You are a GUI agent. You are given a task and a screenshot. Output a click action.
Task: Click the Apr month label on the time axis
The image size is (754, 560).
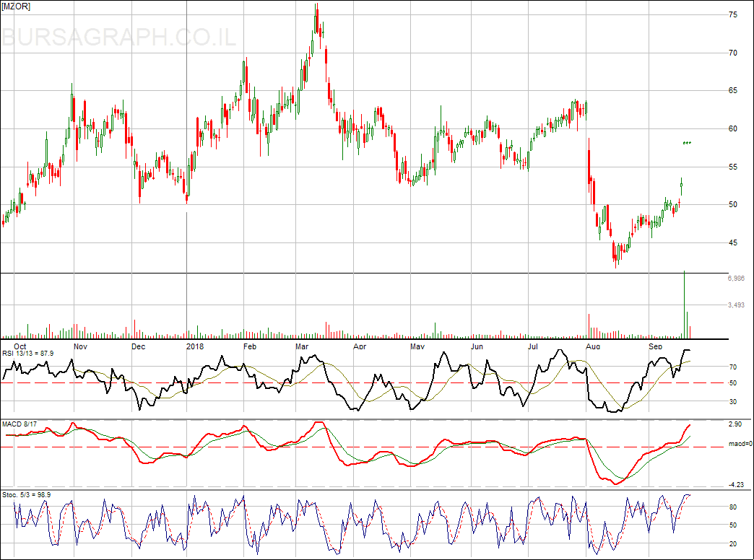coord(360,346)
